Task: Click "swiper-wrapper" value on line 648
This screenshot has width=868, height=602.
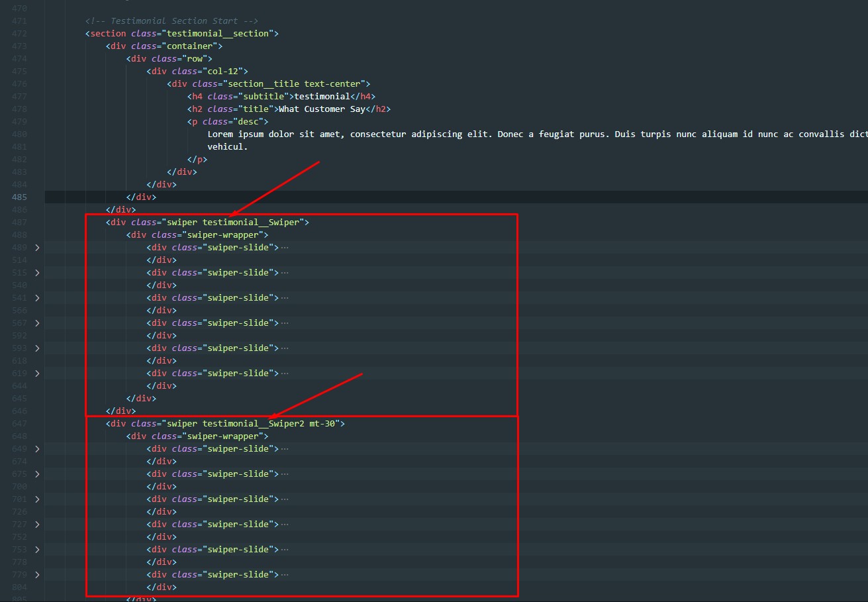Action: (223, 436)
